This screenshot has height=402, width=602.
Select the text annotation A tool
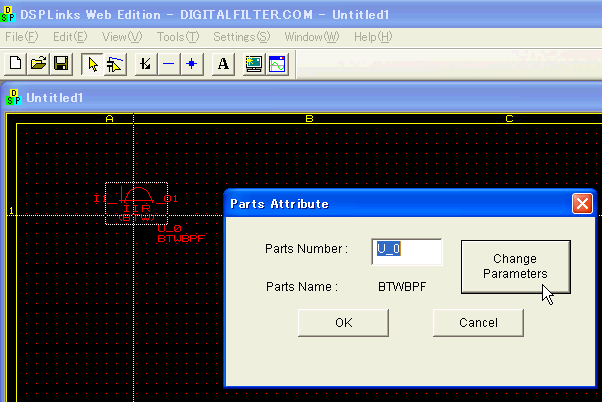[x=223, y=63]
